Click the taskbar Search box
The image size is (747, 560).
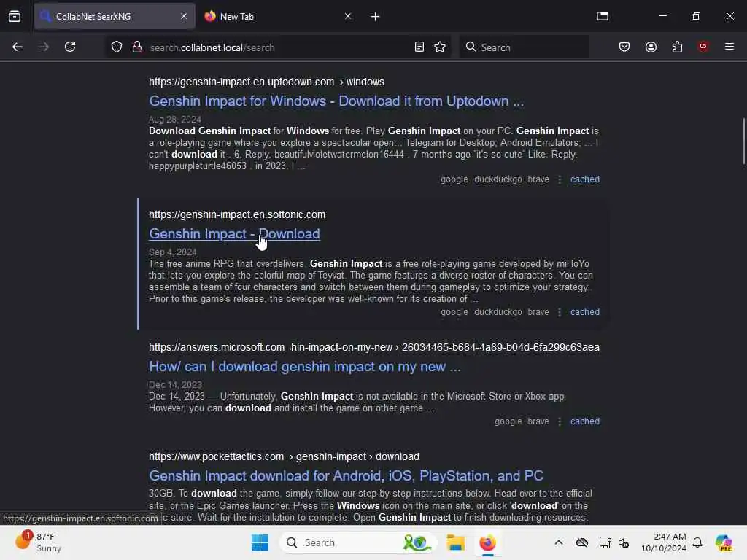click(358, 542)
